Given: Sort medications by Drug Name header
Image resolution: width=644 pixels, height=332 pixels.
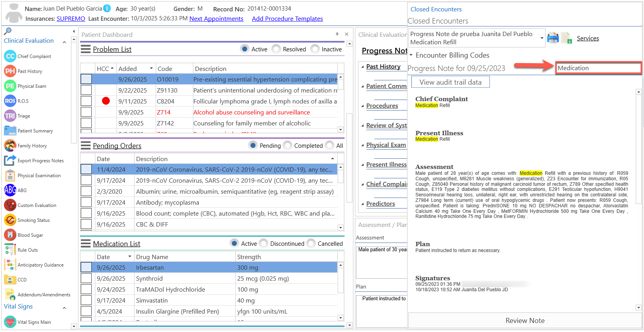Looking at the screenshot, I should click(x=184, y=257).
